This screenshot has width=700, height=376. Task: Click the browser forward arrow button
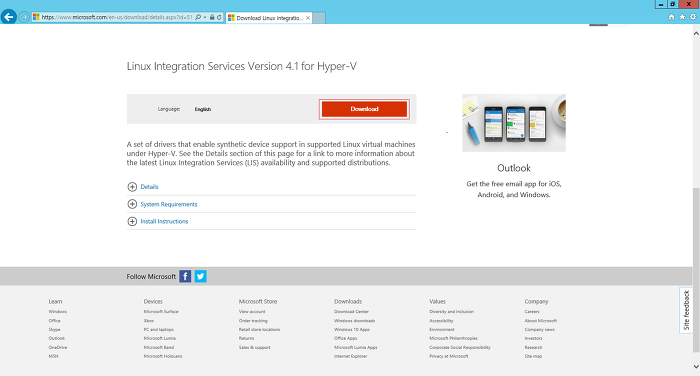click(24, 17)
